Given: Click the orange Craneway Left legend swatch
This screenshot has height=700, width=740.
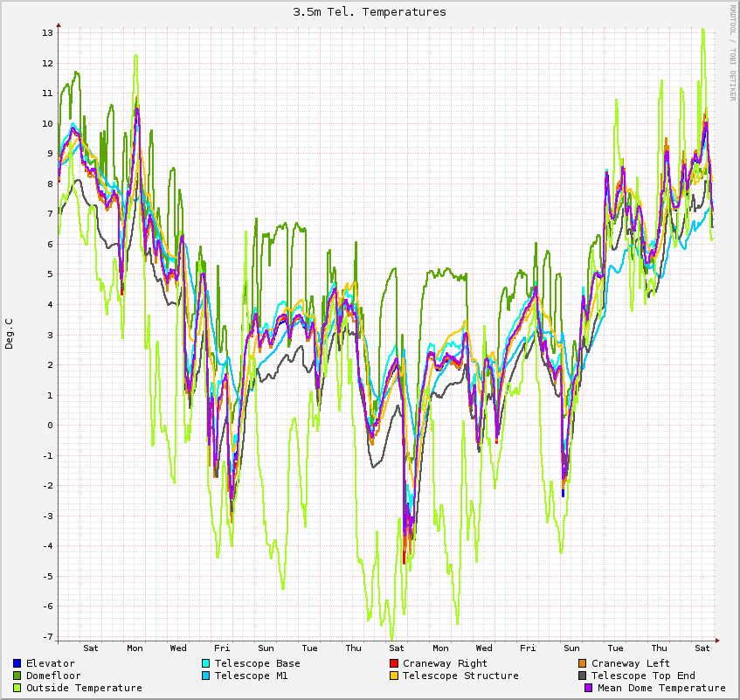Looking at the screenshot, I should [583, 663].
